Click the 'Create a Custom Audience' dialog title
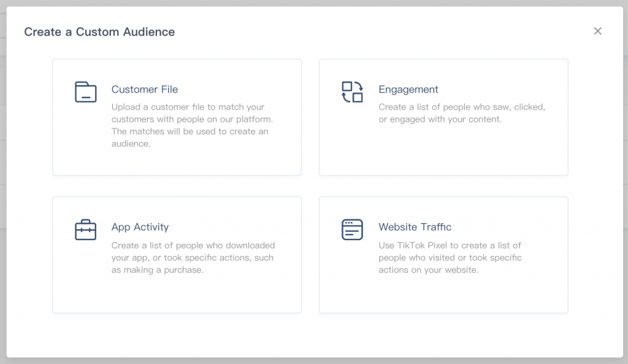The width and height of the screenshot is (628, 364). [x=99, y=32]
